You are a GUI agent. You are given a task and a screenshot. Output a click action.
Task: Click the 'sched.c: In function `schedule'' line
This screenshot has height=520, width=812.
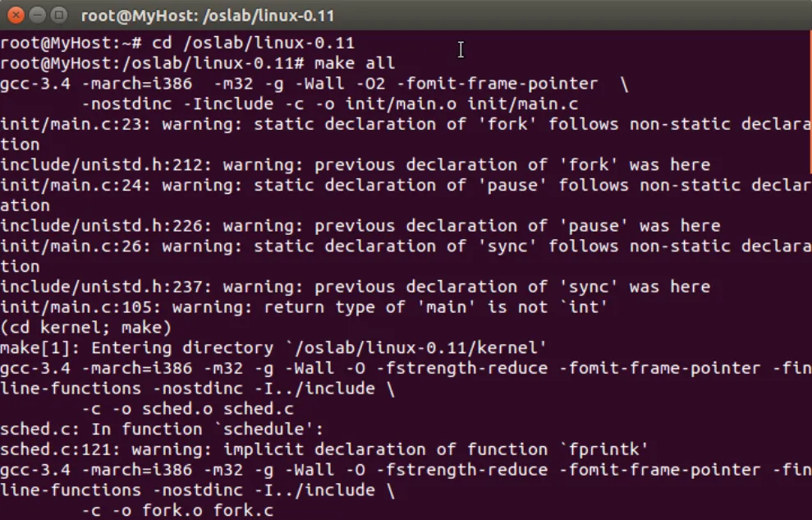click(x=162, y=430)
